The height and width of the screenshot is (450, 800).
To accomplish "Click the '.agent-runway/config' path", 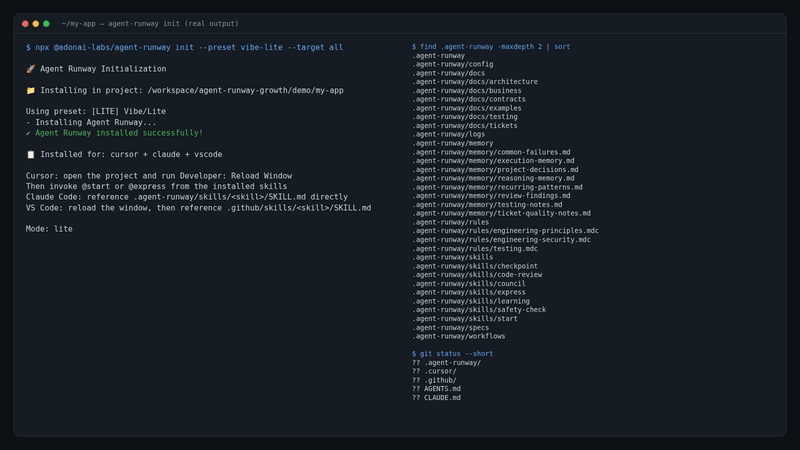I will [453, 64].
